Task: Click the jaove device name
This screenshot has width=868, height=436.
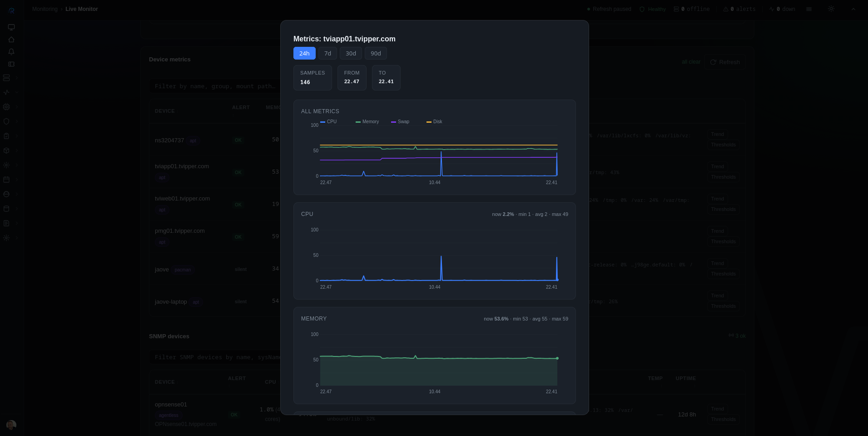Action: point(162,270)
